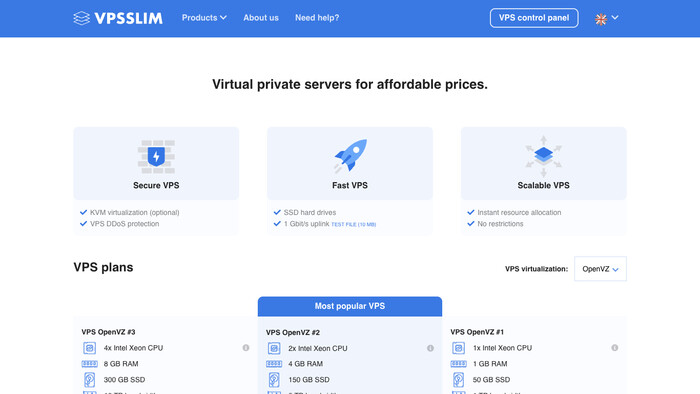The height and width of the screenshot is (394, 700).
Task: Open the OpenVZ virtualization dropdown
Action: (x=600, y=269)
